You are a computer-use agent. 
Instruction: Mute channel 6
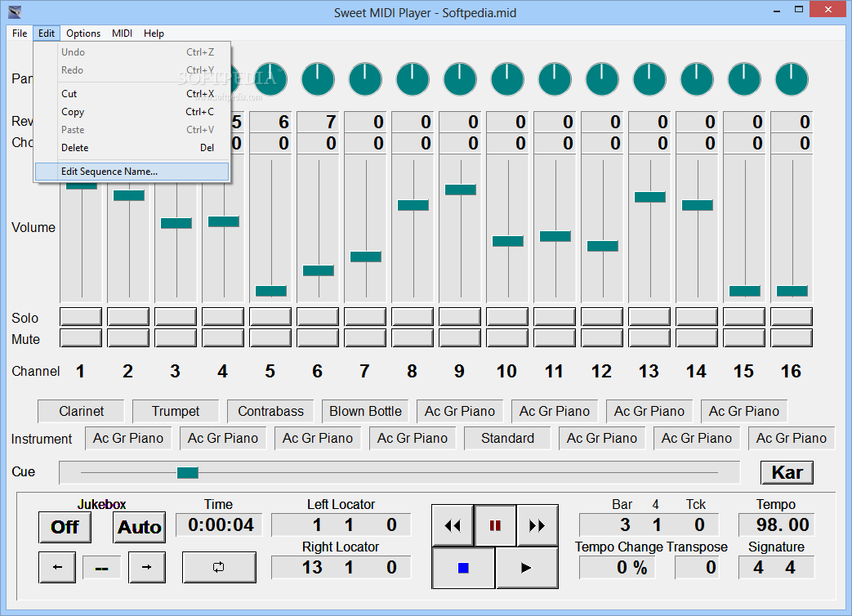point(318,338)
